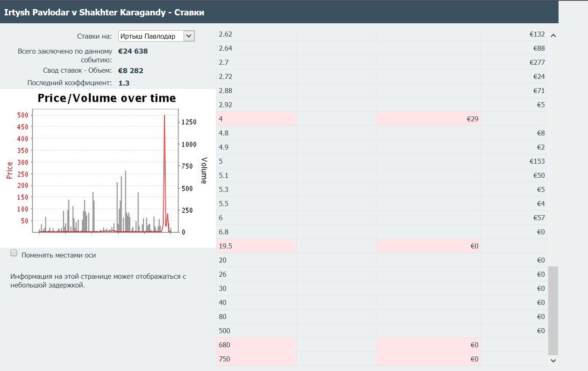Click the highlighted odds cell 680
Screen dimensions: 588x371
coord(256,345)
